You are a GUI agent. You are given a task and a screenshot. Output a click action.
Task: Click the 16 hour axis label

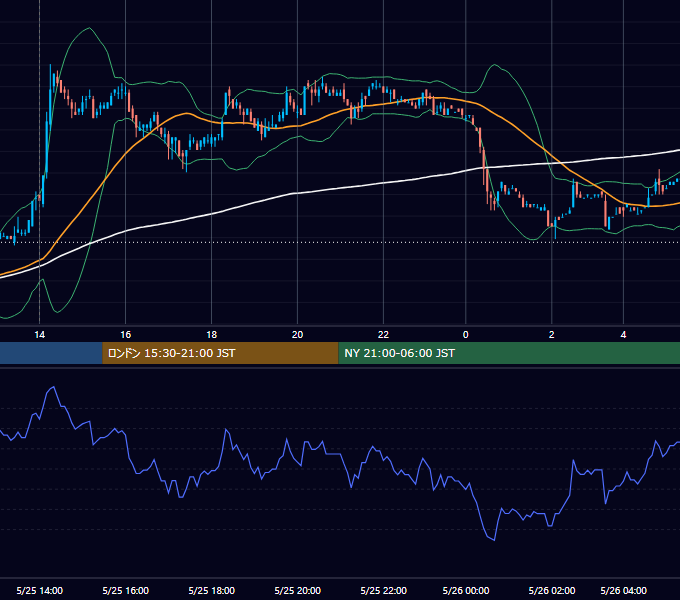coord(125,335)
